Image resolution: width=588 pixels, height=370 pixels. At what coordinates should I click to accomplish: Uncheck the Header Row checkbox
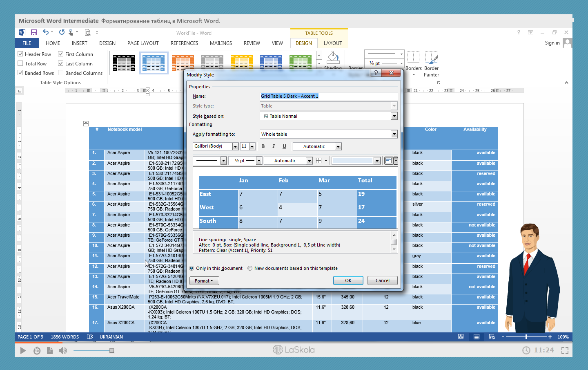click(20, 54)
